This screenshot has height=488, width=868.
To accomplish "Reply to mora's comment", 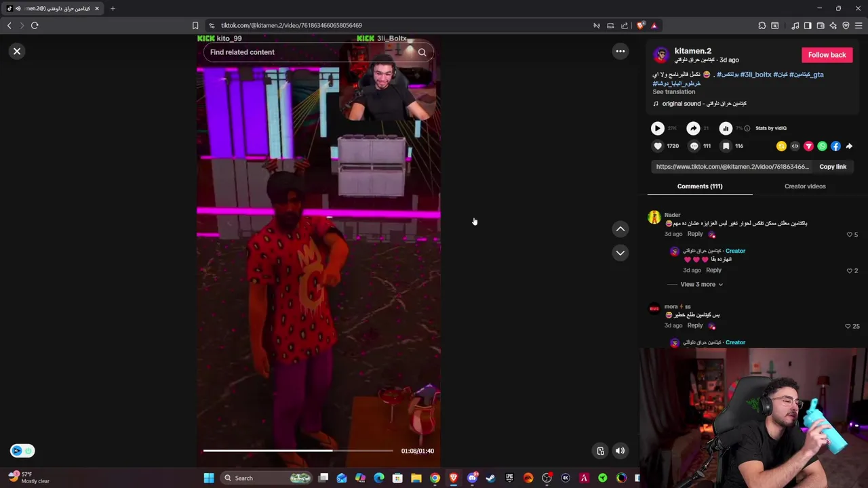I will [x=695, y=325].
